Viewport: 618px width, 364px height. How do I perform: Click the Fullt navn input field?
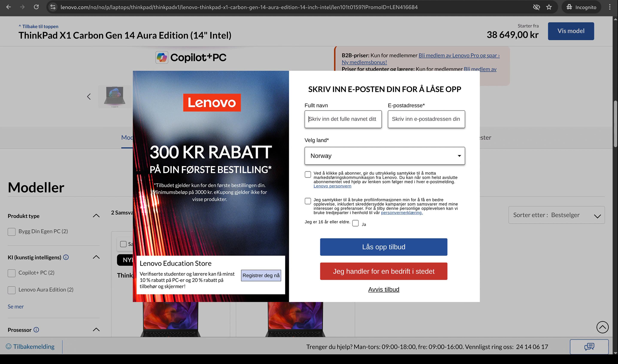click(x=343, y=119)
